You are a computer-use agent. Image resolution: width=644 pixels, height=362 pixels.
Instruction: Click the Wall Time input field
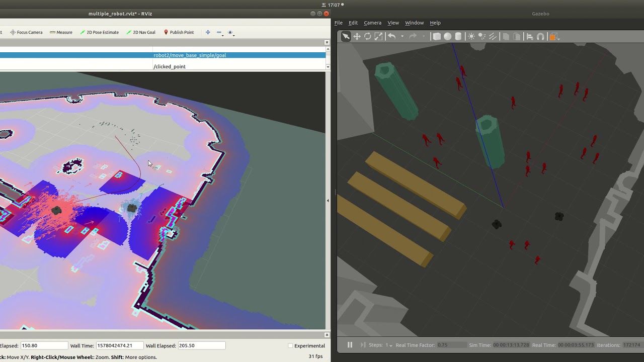[x=119, y=346]
